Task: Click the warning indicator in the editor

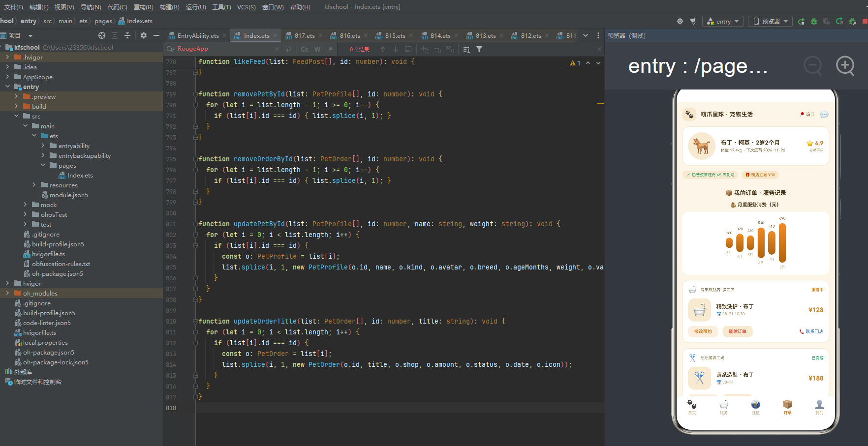Action: tap(575, 63)
